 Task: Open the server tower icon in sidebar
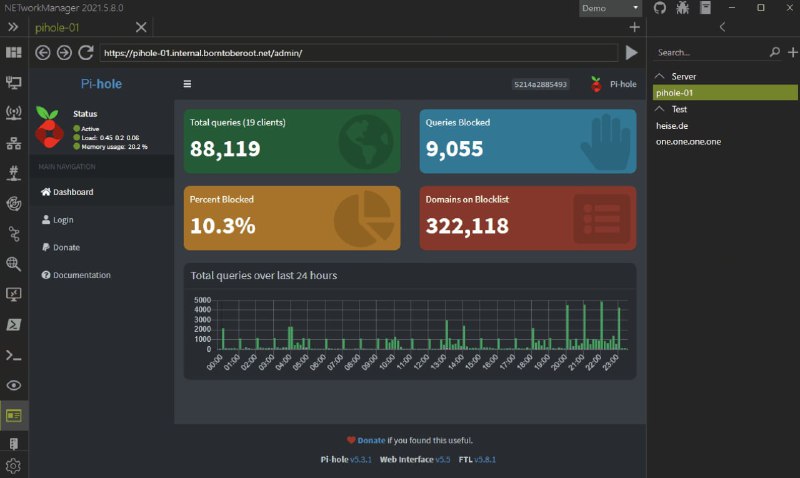tap(13, 444)
